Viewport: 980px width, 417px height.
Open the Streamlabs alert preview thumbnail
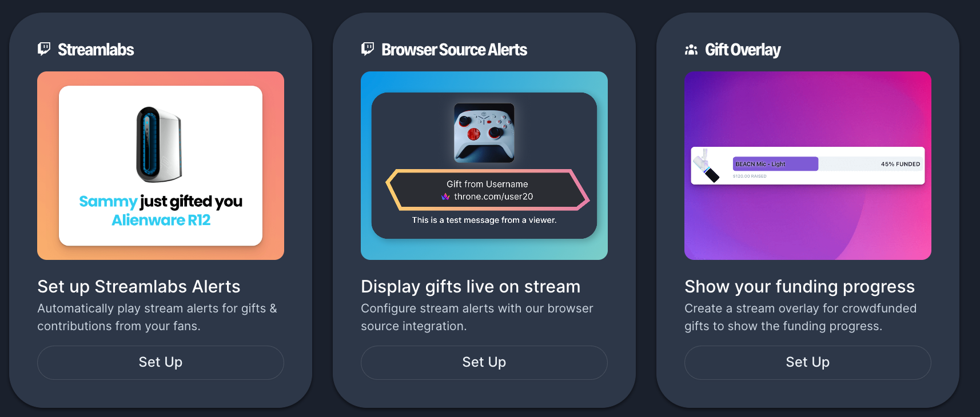click(x=161, y=166)
